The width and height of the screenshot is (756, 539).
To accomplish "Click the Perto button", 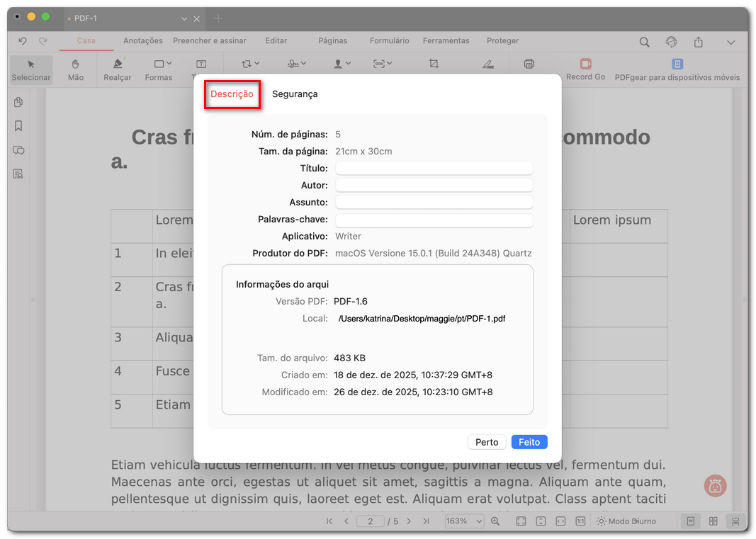I will click(487, 441).
